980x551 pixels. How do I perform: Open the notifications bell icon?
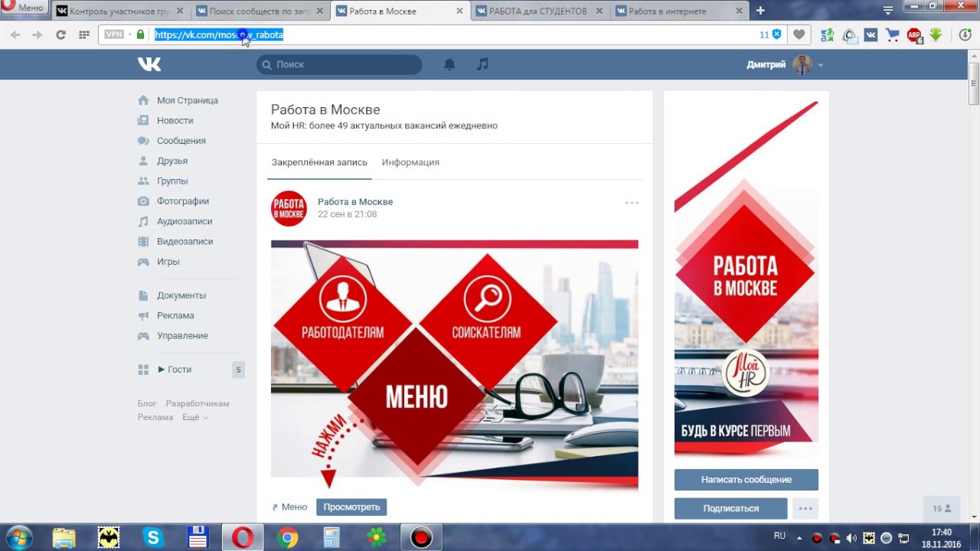[x=449, y=64]
